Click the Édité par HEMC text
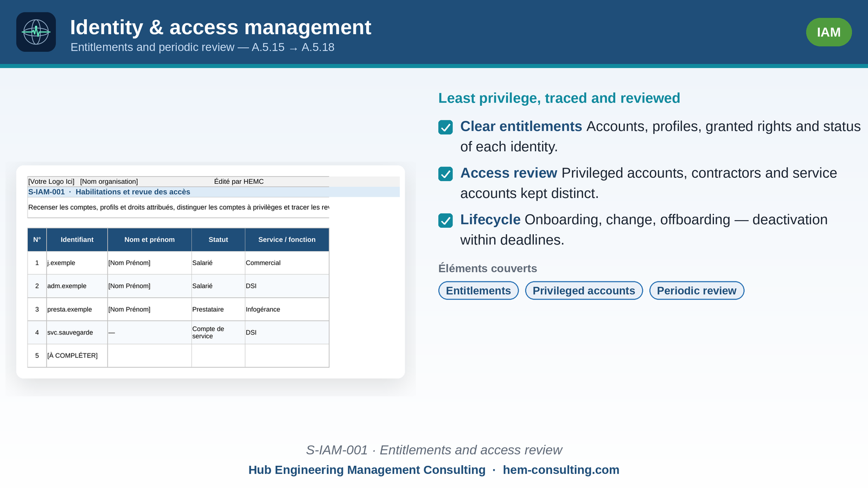868x488 pixels. [239, 182]
